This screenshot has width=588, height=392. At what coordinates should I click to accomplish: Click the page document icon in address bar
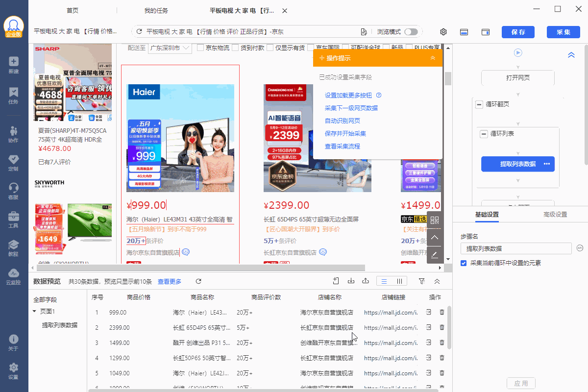tap(364, 32)
